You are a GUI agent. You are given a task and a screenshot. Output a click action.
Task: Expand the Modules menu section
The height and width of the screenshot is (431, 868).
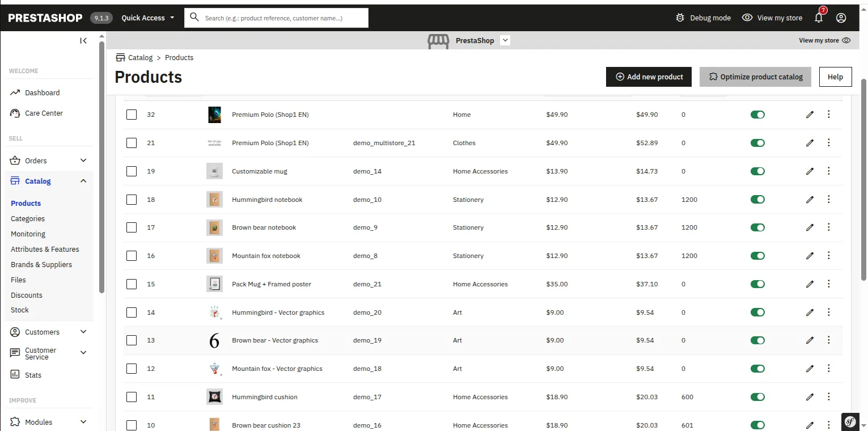tap(83, 422)
